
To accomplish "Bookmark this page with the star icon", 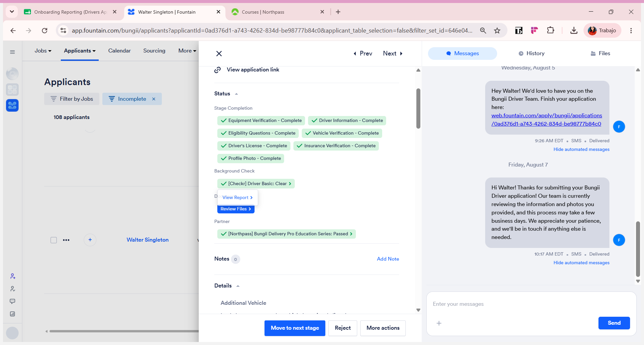I will pos(497,31).
